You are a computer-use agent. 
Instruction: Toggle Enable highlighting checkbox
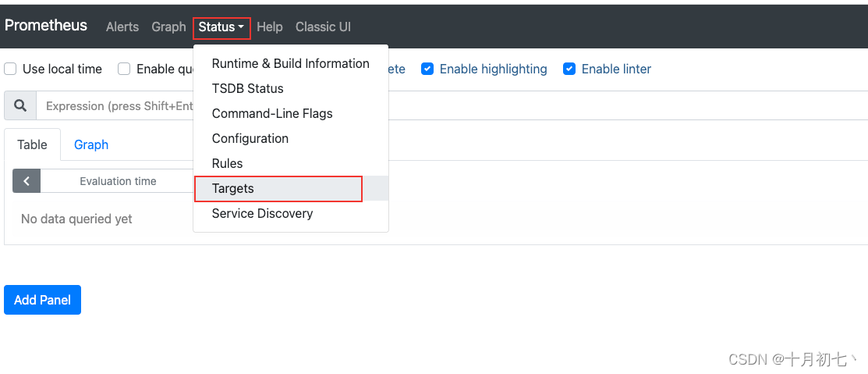[427, 69]
